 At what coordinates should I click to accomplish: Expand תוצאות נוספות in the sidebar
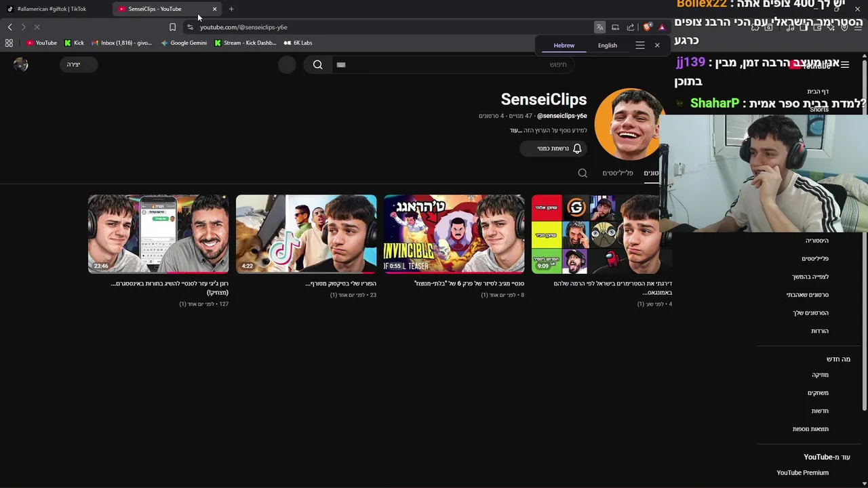pyautogui.click(x=810, y=429)
